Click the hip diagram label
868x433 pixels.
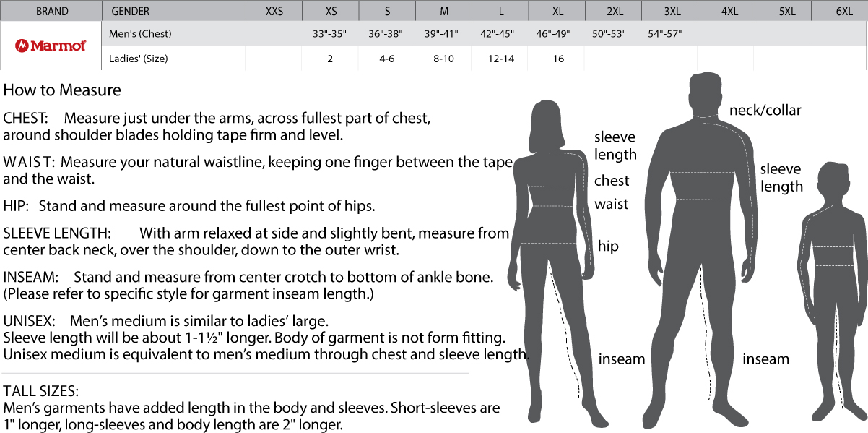point(608,246)
